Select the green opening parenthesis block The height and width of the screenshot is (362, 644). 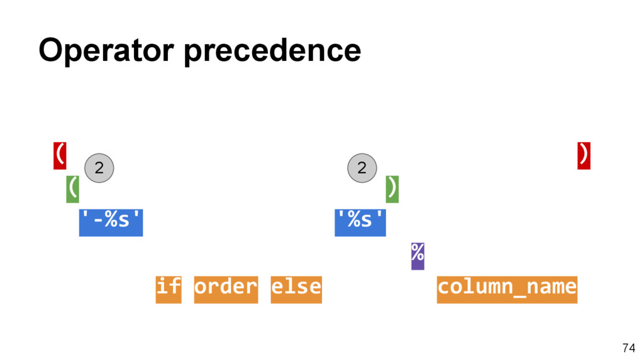coord(73,189)
